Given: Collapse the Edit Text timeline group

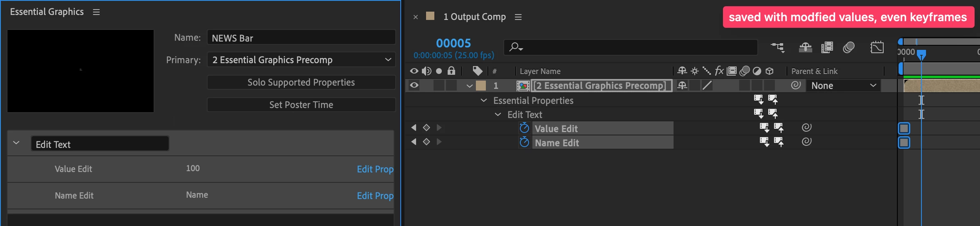Looking at the screenshot, I should (497, 114).
